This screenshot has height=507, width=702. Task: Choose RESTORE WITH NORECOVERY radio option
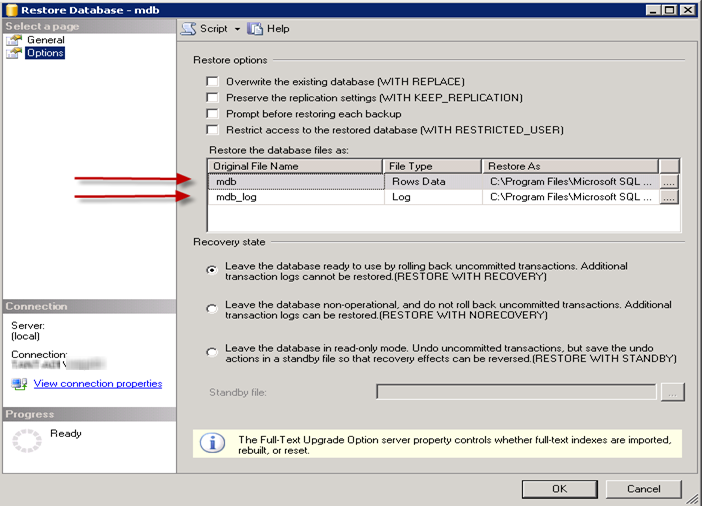(x=211, y=309)
